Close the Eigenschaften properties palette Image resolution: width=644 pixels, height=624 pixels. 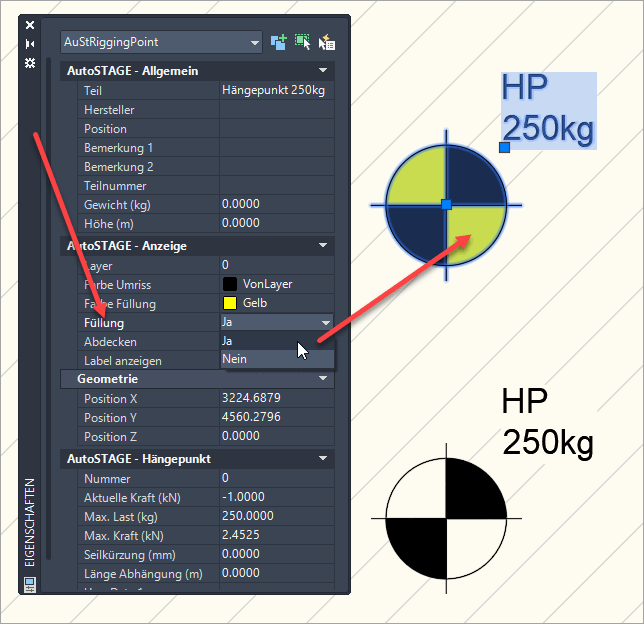tap(30, 25)
